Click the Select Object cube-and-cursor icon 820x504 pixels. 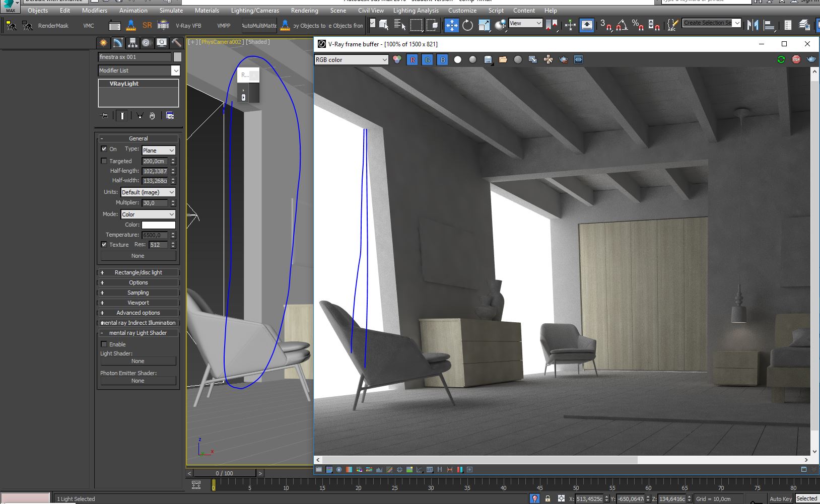[x=383, y=25]
